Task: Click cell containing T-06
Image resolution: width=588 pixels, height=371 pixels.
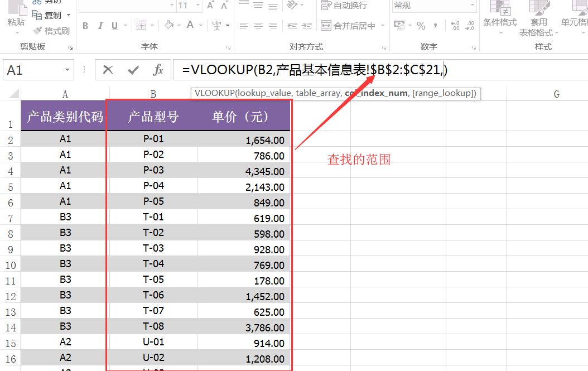Action: 153,295
